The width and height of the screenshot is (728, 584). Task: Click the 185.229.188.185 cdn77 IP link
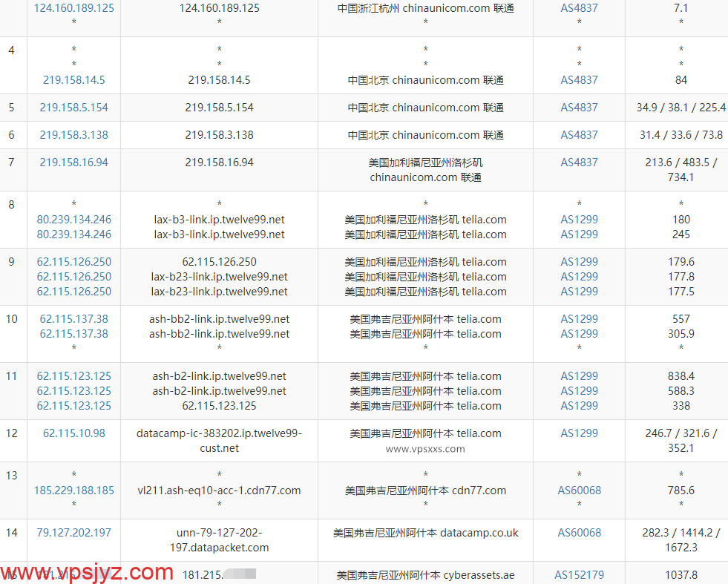point(73,490)
